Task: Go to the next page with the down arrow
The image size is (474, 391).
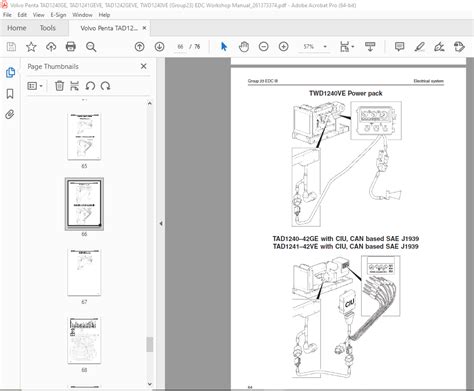Action: (159, 47)
